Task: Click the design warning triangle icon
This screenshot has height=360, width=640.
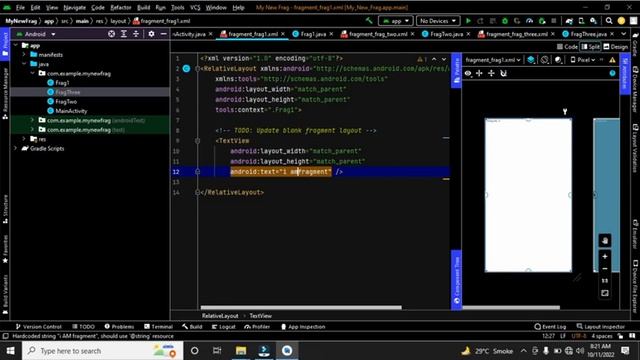Action: pos(612,60)
